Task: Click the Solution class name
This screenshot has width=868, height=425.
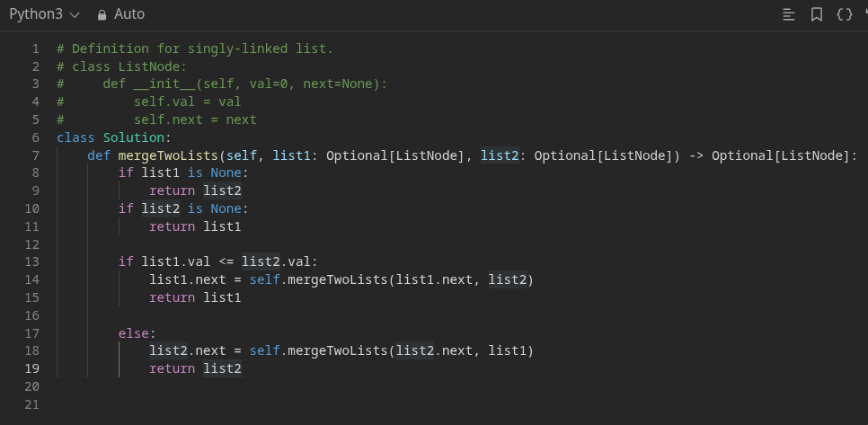Action: tap(133, 137)
